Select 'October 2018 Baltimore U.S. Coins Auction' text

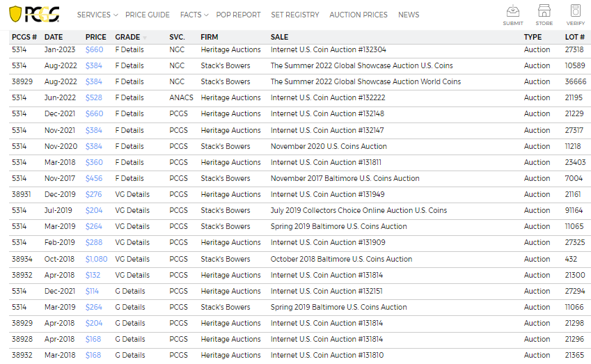(342, 259)
